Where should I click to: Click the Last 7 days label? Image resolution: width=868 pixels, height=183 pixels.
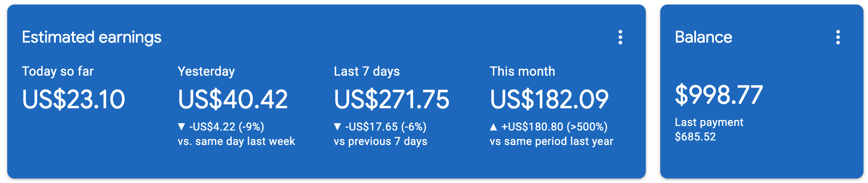point(367,71)
